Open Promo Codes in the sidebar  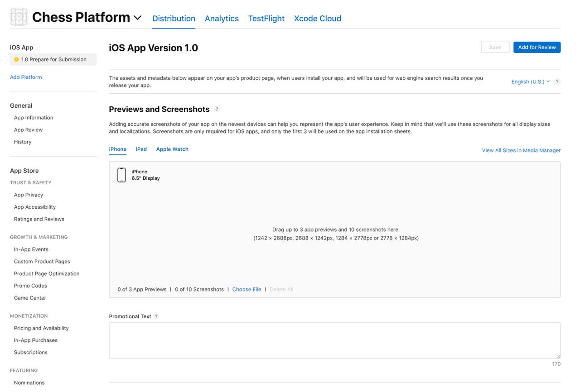tap(30, 286)
